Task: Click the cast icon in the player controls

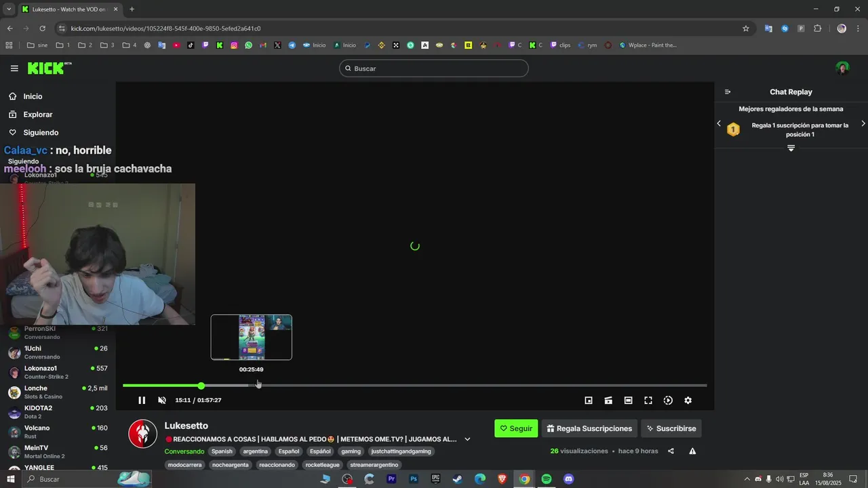Action: coord(608,401)
